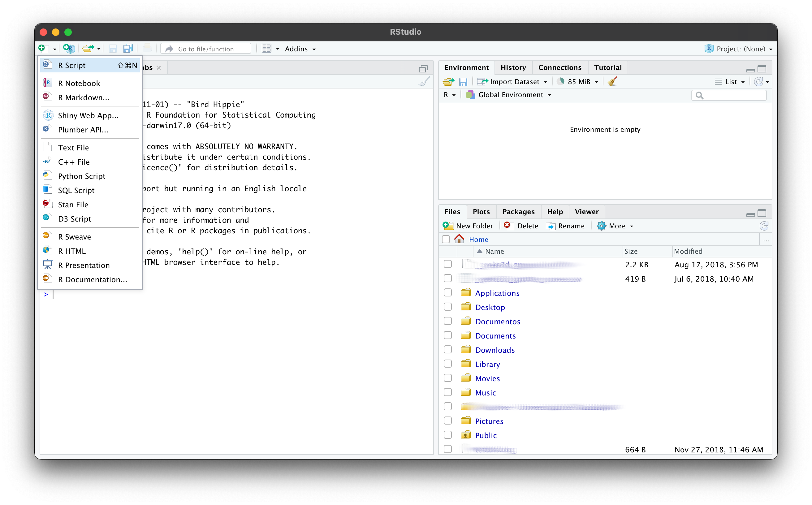The height and width of the screenshot is (505, 812).
Task: Tick the checkbox beside Downloads folder
Action: [x=447, y=350]
